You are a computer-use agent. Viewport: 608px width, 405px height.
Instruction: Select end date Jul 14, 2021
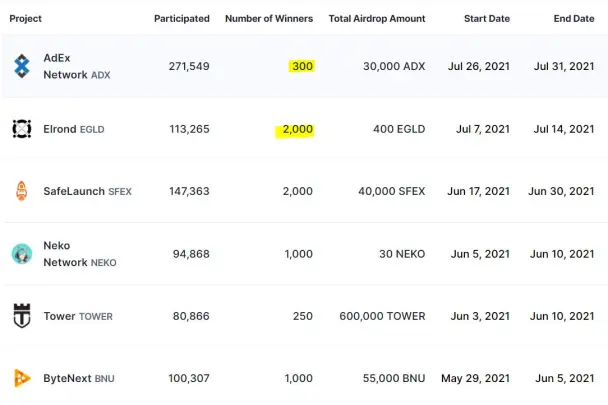point(564,129)
